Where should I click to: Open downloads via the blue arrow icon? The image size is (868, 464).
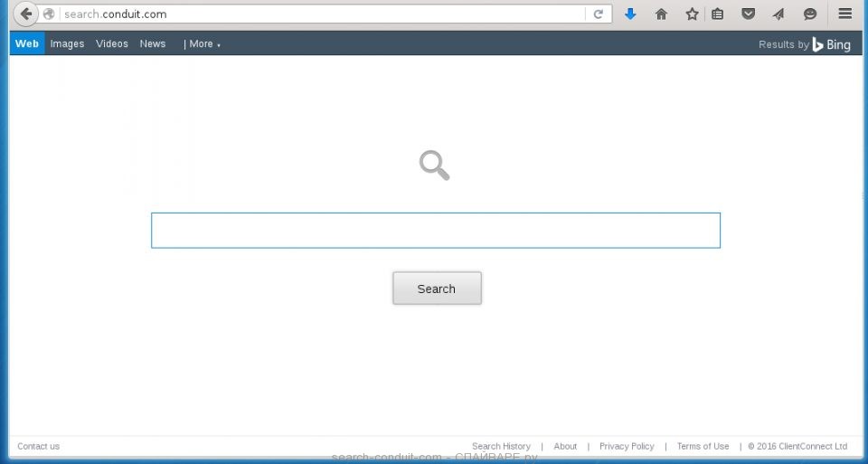coord(630,14)
